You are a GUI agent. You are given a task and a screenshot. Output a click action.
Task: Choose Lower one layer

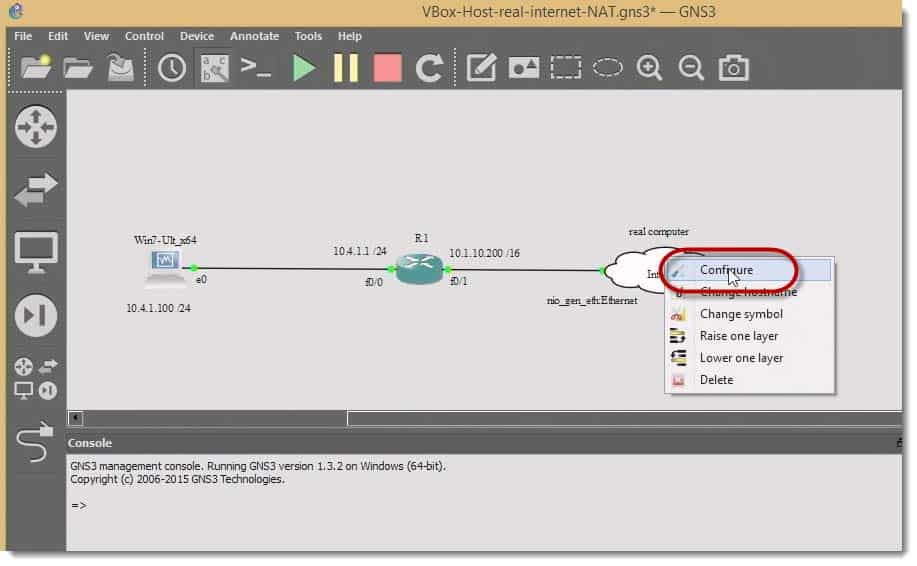click(x=749, y=358)
